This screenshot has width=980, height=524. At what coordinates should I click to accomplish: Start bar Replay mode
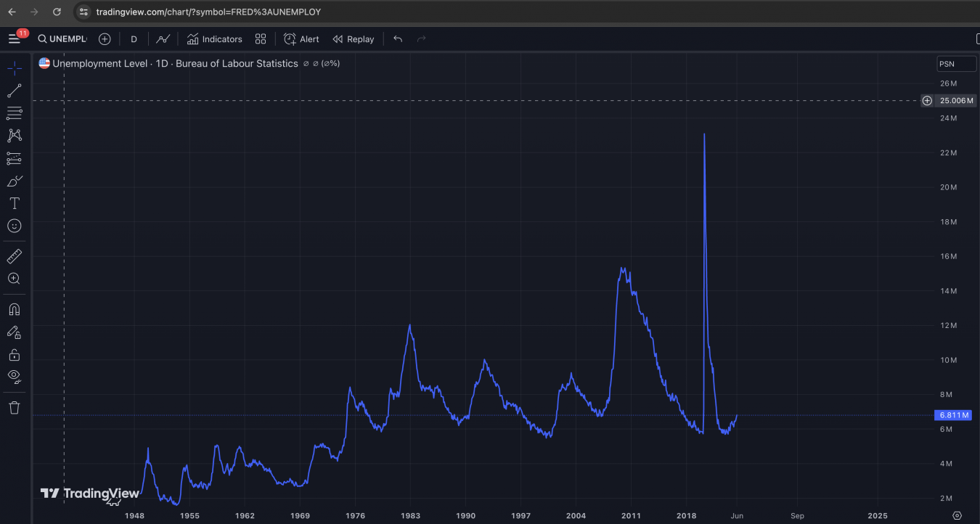pos(354,39)
